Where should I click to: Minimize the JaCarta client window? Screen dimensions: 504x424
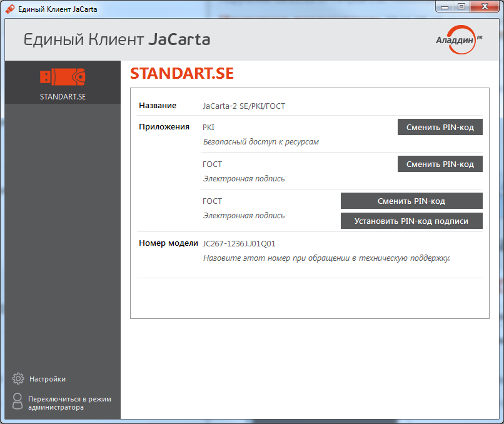coord(445,8)
